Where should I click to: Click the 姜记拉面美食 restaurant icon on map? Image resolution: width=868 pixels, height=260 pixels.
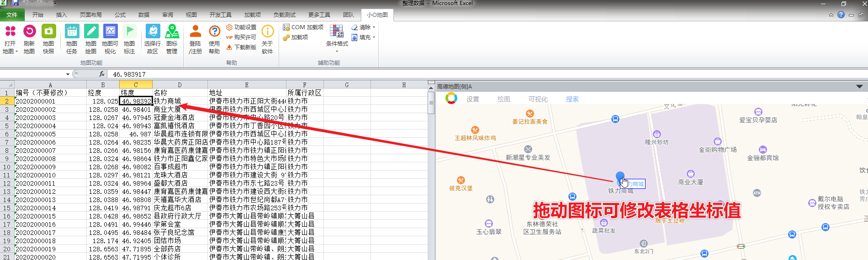click(x=530, y=114)
